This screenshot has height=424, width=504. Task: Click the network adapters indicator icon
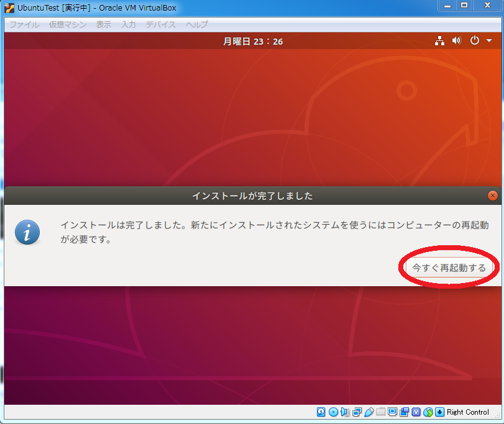click(x=357, y=412)
